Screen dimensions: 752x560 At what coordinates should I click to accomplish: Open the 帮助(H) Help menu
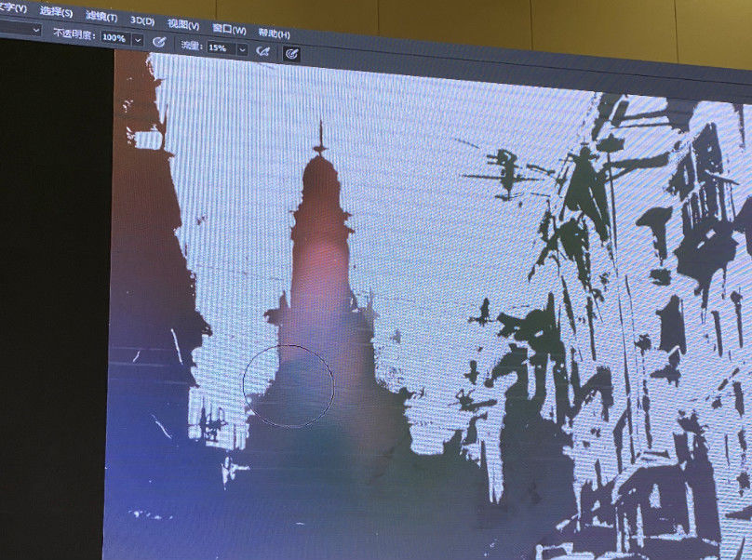point(274,34)
